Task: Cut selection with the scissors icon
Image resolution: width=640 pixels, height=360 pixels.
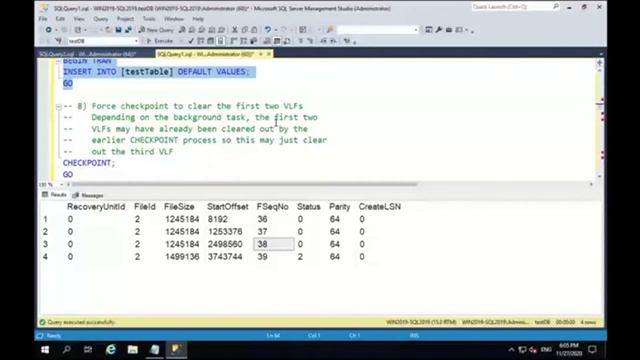Action: (235, 30)
